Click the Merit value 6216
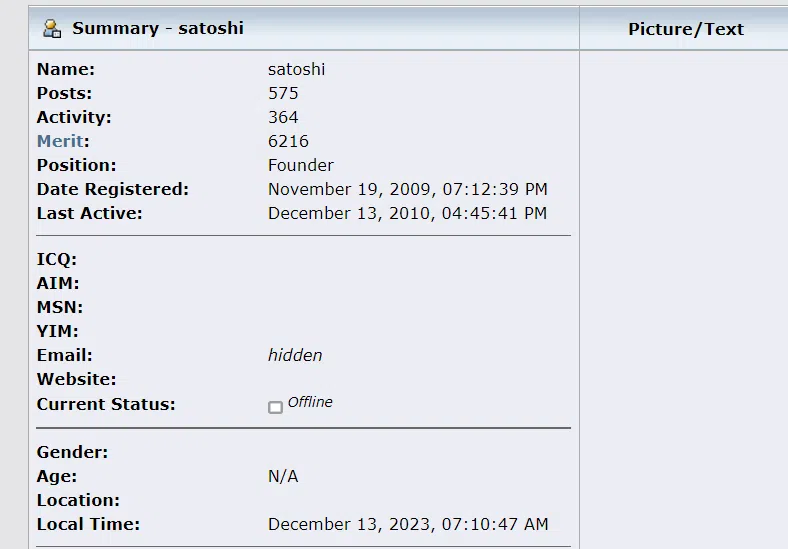The height and width of the screenshot is (549, 788). click(x=288, y=141)
